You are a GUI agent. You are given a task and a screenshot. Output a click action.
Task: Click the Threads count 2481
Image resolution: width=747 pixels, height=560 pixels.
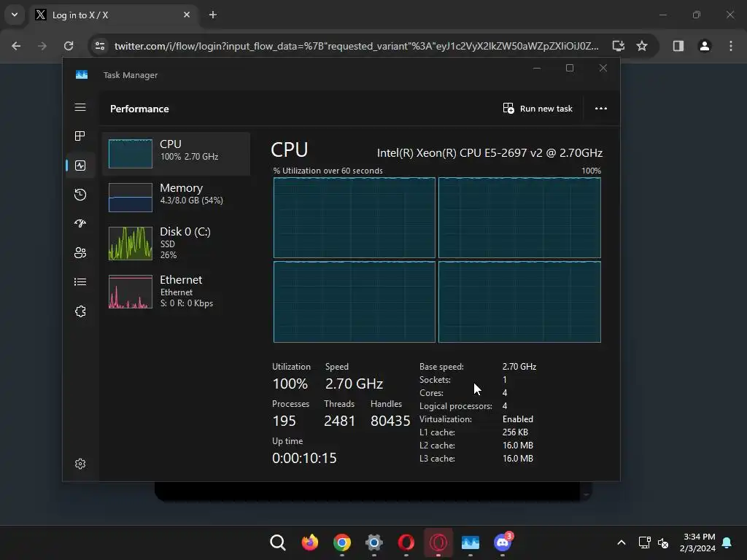[x=340, y=421]
